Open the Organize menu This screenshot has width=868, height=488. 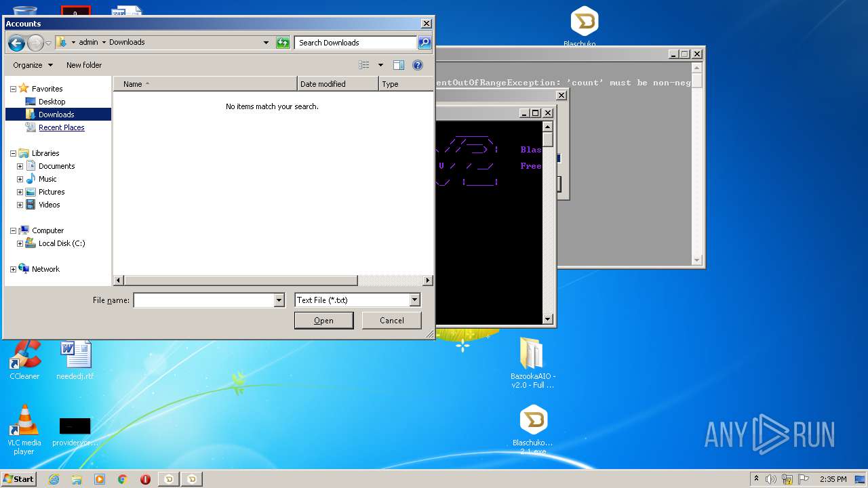(33, 65)
